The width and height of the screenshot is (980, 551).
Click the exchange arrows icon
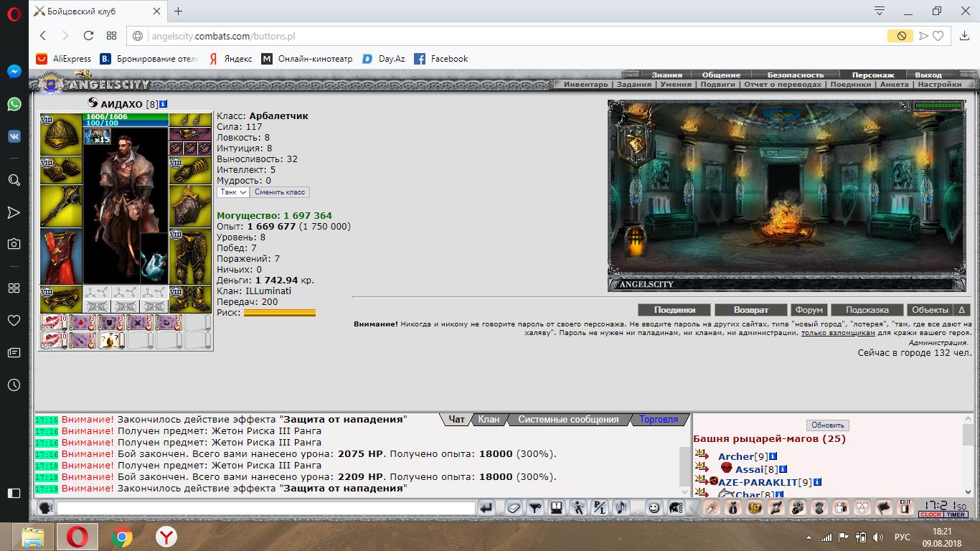click(776, 508)
